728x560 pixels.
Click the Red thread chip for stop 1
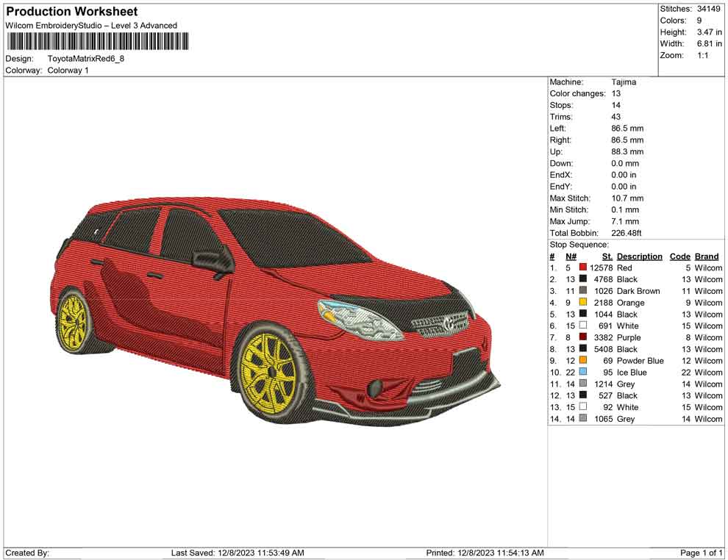pyautogui.click(x=584, y=268)
